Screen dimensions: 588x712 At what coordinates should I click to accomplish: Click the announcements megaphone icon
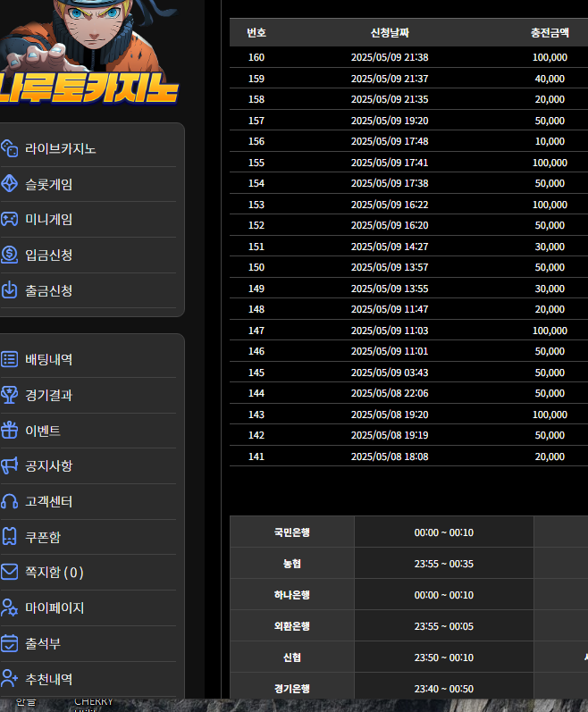(x=10, y=465)
